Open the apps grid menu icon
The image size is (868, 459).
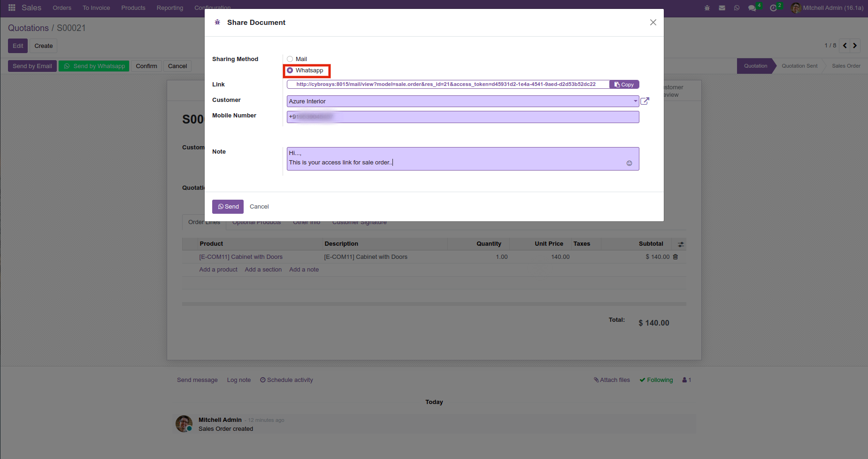12,8
